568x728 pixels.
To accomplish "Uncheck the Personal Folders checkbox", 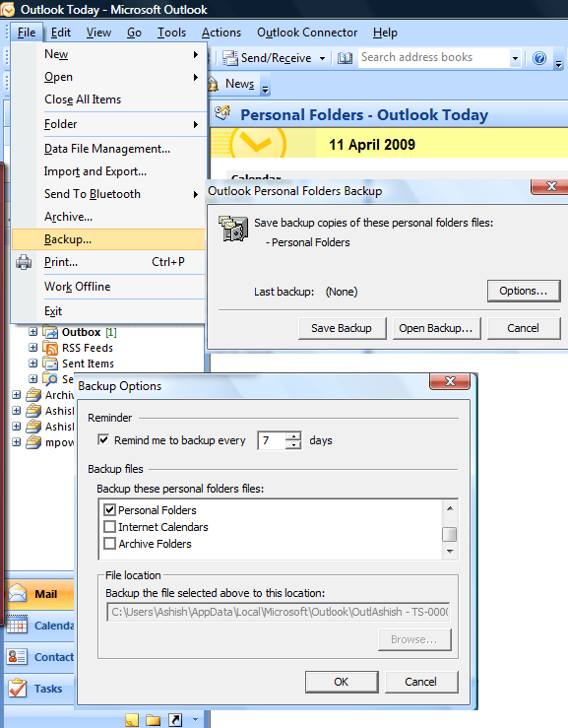I will click(109, 509).
